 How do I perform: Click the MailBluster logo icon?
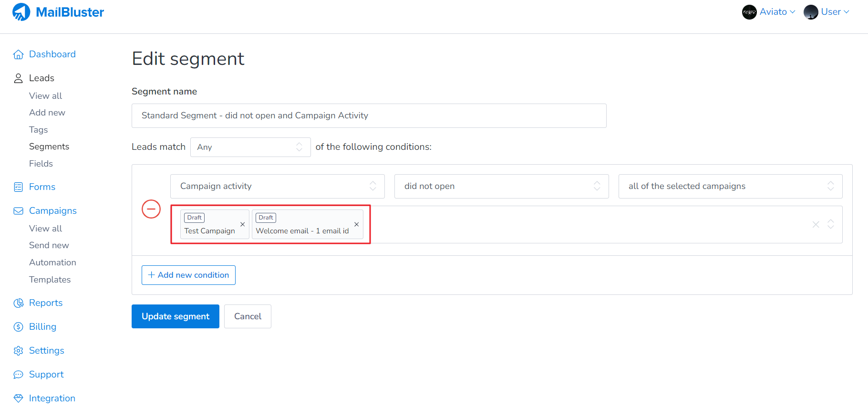tap(21, 12)
